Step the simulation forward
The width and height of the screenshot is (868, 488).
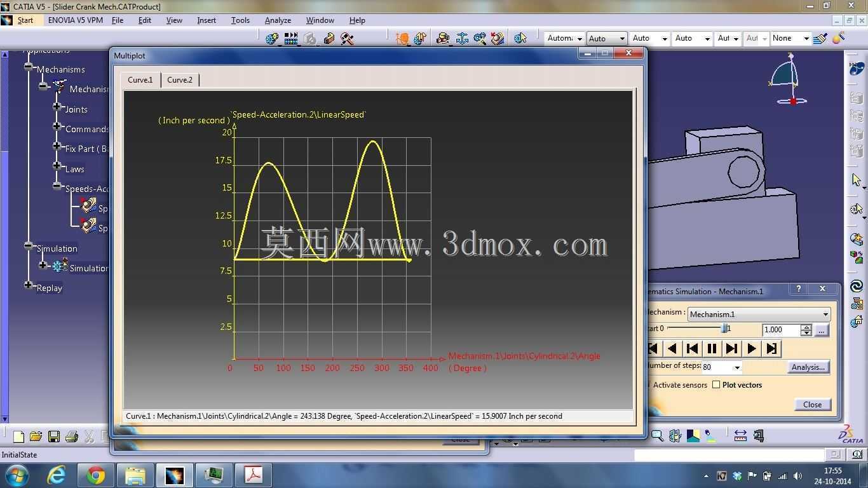click(x=731, y=348)
